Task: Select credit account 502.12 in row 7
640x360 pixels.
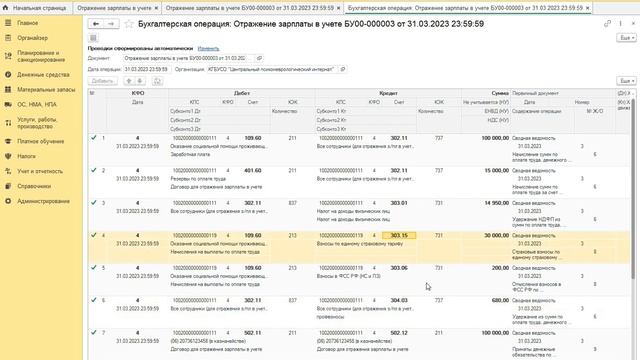Action: pos(399,333)
